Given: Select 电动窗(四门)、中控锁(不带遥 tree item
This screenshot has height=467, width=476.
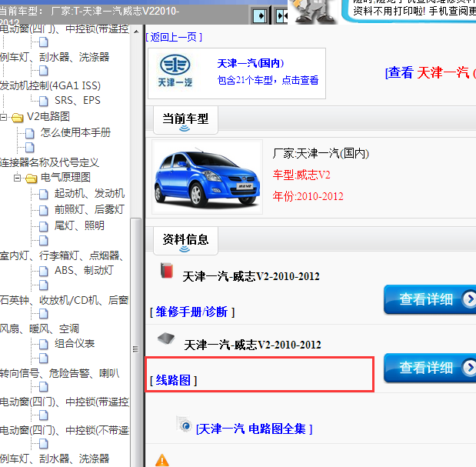Looking at the screenshot, I should tap(65, 430).
